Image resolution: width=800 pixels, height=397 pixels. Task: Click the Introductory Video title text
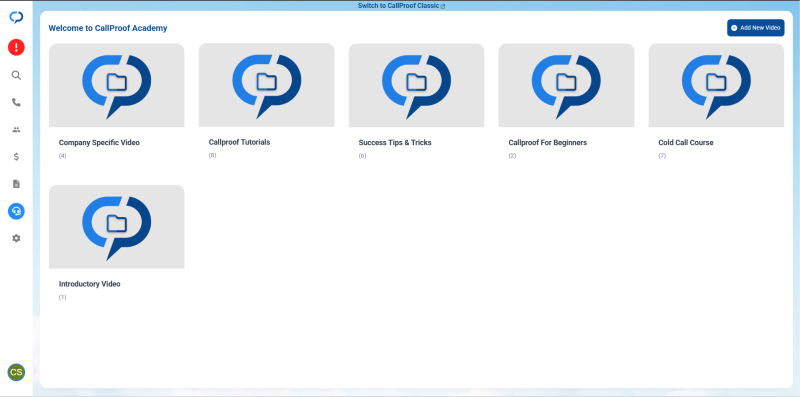pos(89,284)
